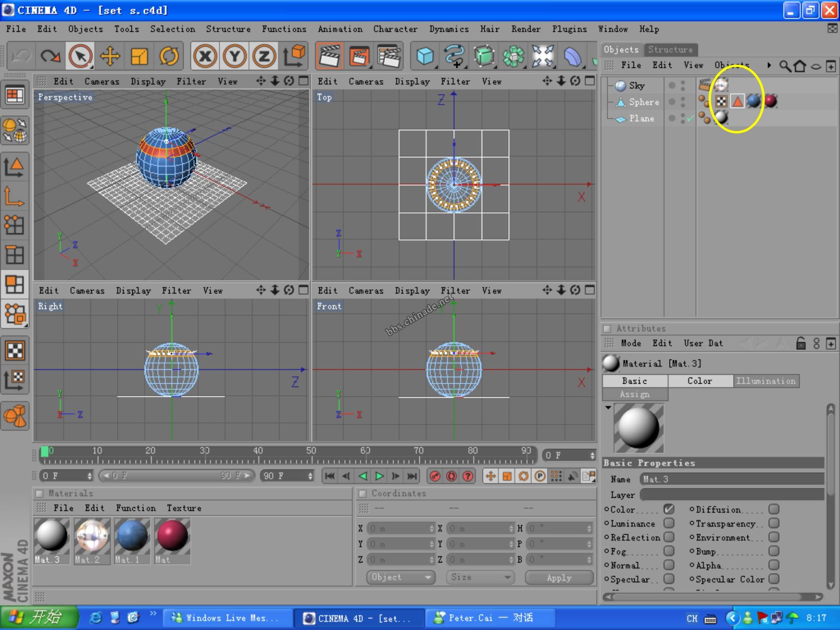Uncheck the Color channel checkbox
The width and height of the screenshot is (840, 630).
click(669, 509)
